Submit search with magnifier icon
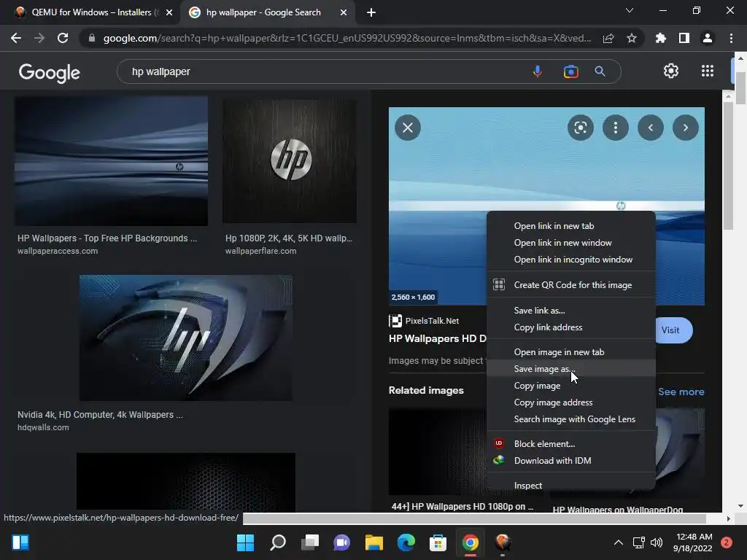This screenshot has height=560, width=747. click(600, 71)
